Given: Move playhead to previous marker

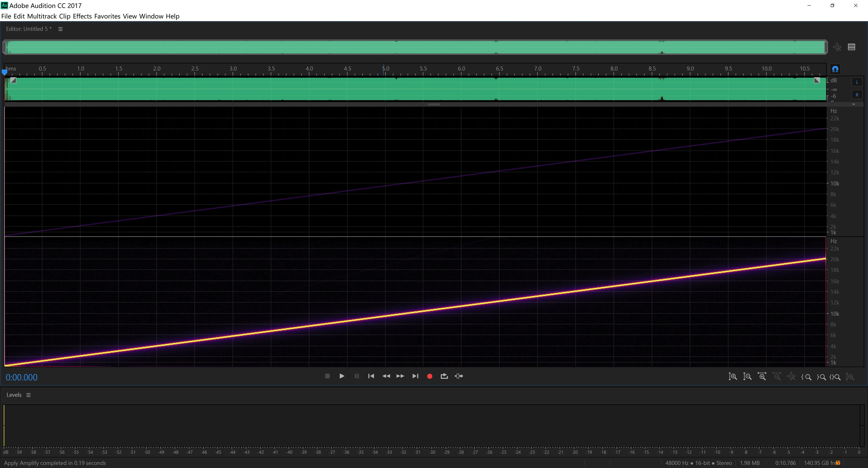Looking at the screenshot, I should [x=371, y=376].
